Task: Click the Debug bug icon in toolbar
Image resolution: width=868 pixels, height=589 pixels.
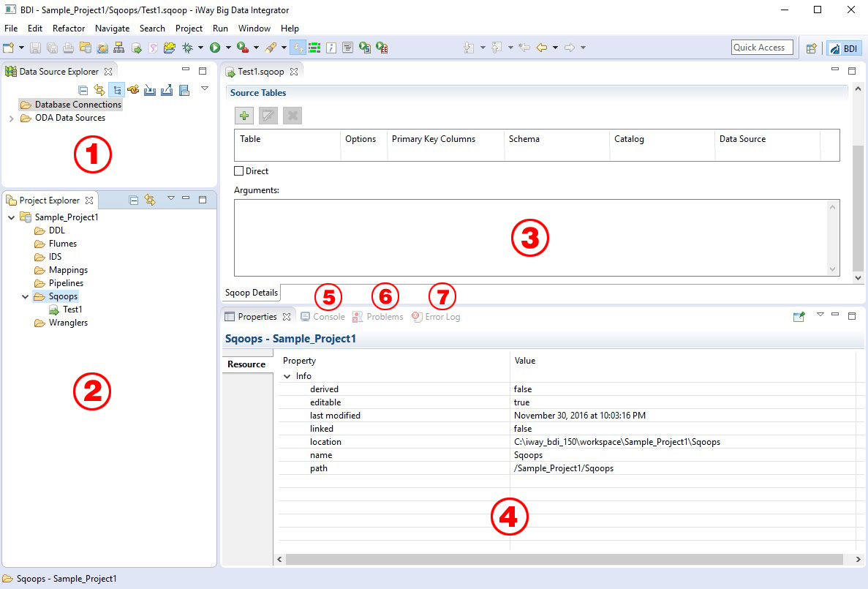Action: (188, 48)
